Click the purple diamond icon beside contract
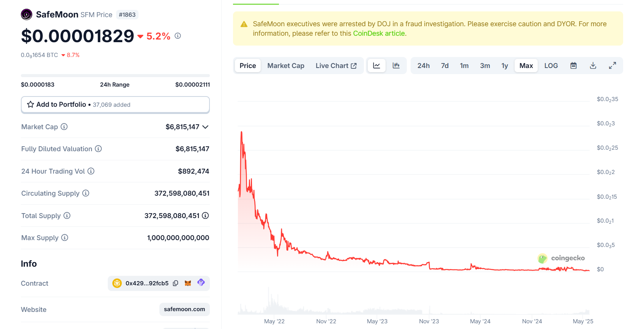The height and width of the screenshot is (329, 644). point(201,282)
